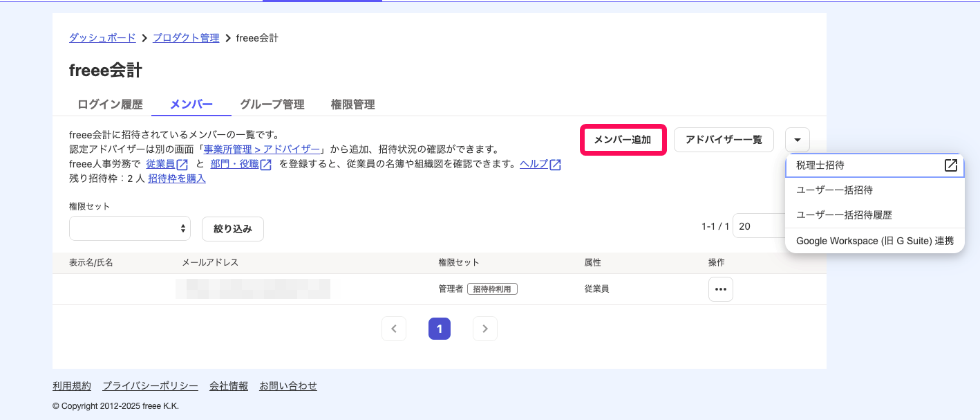
Task: Click the 表示名/氏名 column header
Action: (91, 263)
